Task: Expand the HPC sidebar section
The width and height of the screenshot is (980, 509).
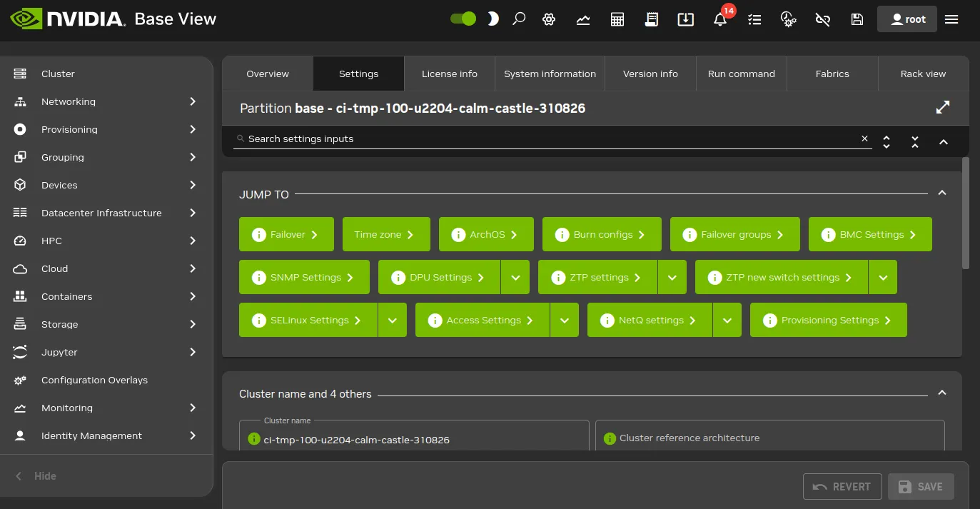Action: 106,241
